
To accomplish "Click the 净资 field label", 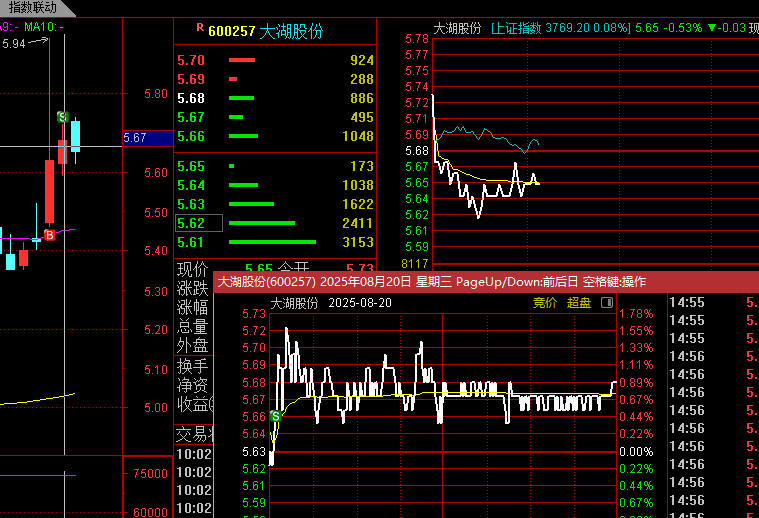I will pos(192,385).
